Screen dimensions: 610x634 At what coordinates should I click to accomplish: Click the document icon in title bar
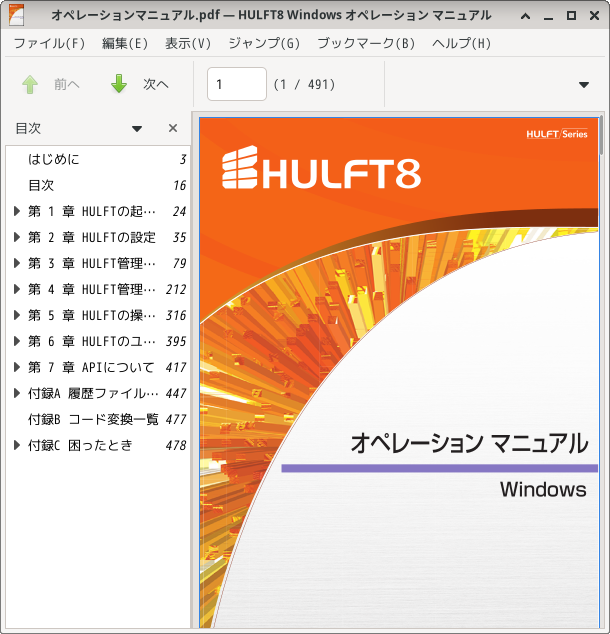(x=16, y=15)
